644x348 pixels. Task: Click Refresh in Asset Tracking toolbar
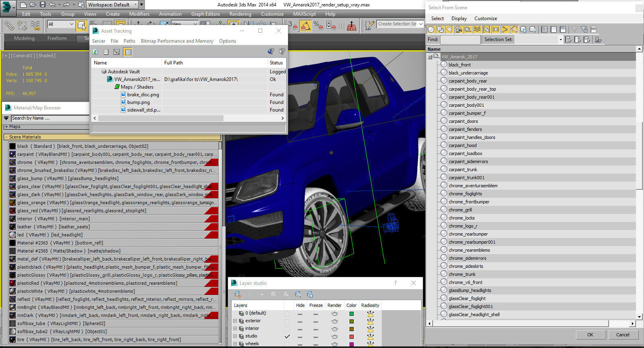click(95, 52)
